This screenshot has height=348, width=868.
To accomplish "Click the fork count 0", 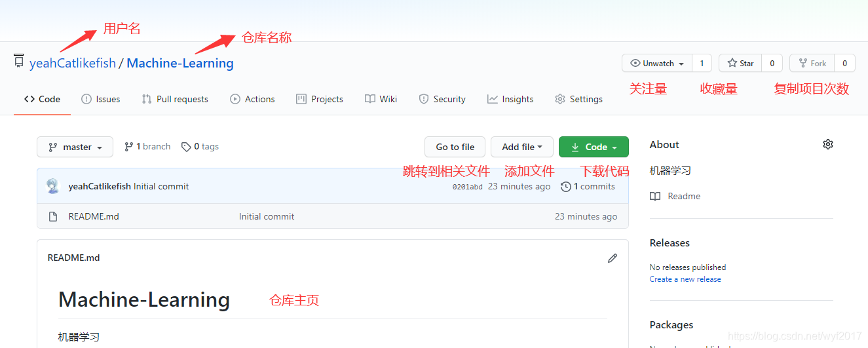I will pos(845,63).
